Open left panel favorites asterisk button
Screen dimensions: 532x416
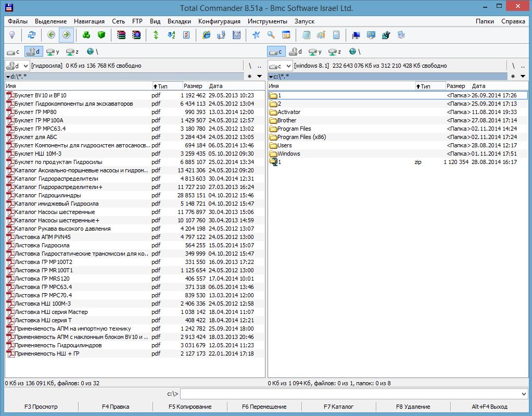(x=250, y=77)
